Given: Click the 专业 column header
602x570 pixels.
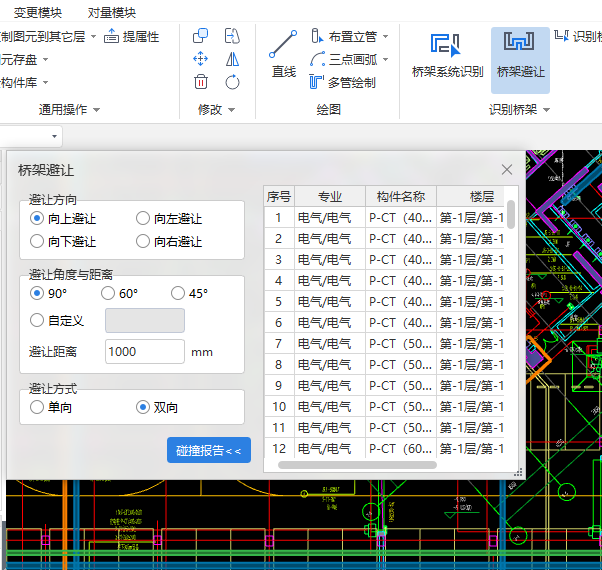Looking at the screenshot, I should pyautogui.click(x=330, y=196).
